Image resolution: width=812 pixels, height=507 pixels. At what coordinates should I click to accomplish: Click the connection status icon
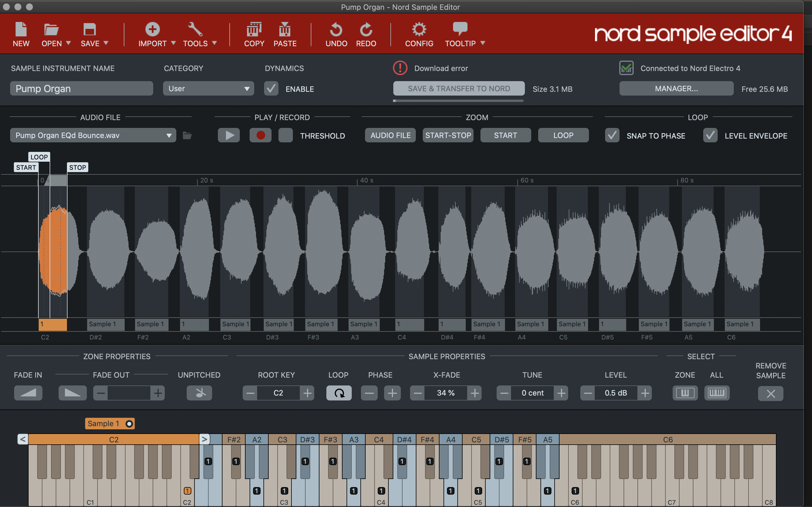(x=626, y=68)
